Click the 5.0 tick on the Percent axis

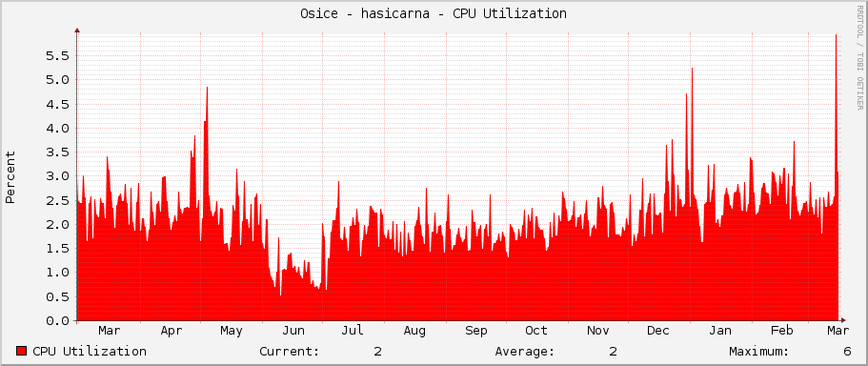coord(57,80)
